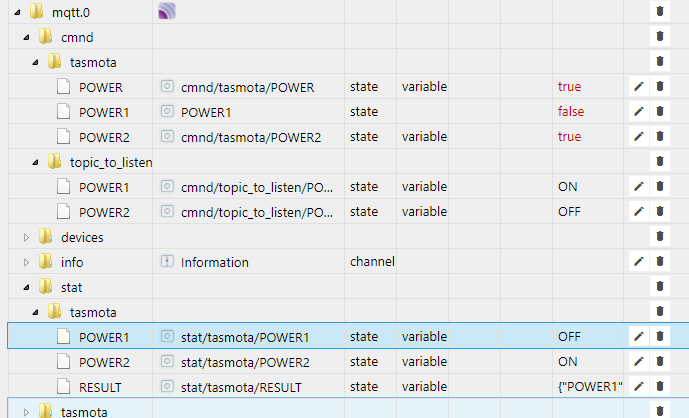The height and width of the screenshot is (418, 689).
Task: Edit POWER1 under topic_to_listen with value ON
Action: [x=638, y=187]
